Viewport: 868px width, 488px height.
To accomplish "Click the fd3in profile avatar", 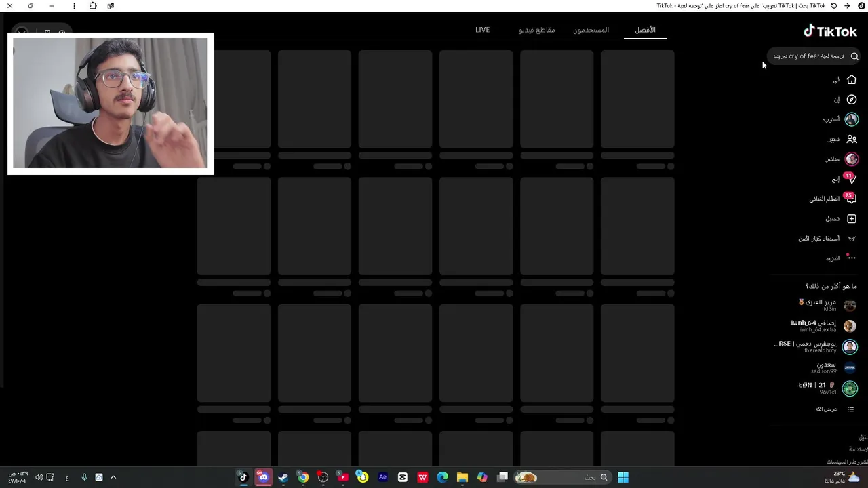I will (850, 306).
